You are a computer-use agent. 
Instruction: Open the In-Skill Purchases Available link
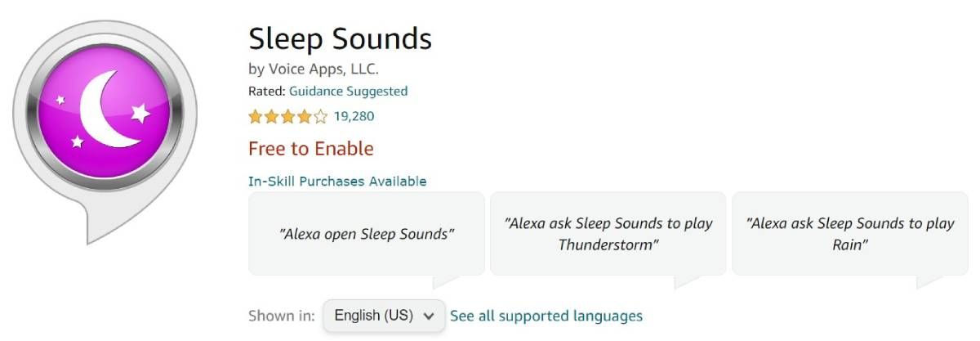click(337, 181)
